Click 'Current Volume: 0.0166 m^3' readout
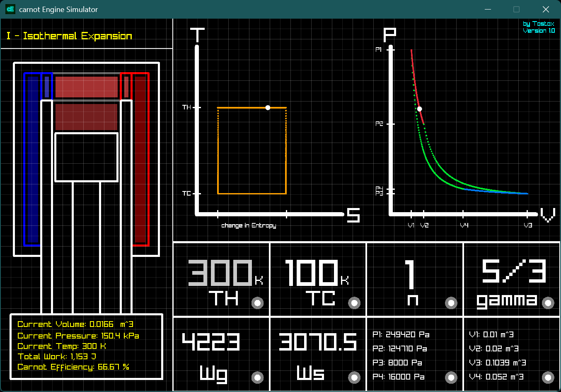Viewport: 561px width, 392px height. [75, 324]
